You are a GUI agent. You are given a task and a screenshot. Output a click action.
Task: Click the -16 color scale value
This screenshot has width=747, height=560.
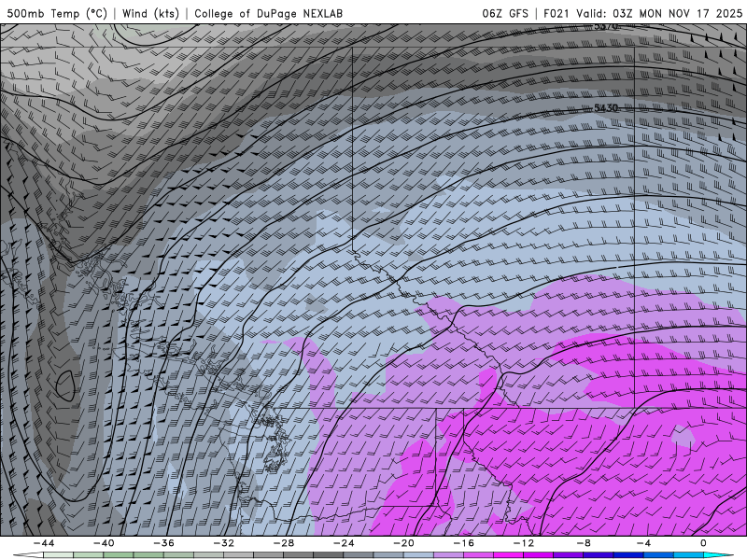pyautogui.click(x=463, y=543)
